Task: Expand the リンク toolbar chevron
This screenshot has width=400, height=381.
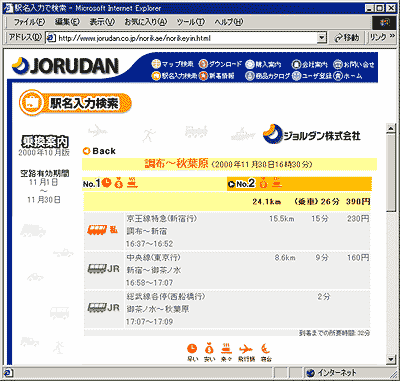Action: coord(392,37)
